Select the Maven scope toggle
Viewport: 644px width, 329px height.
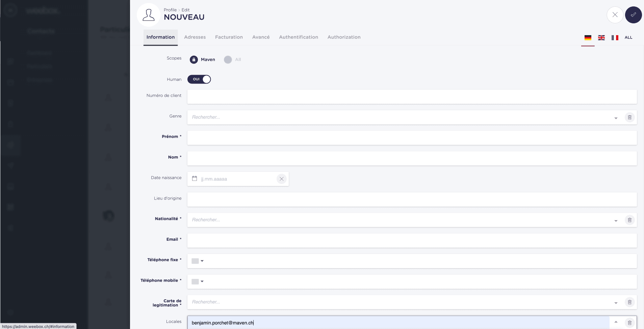202,59
